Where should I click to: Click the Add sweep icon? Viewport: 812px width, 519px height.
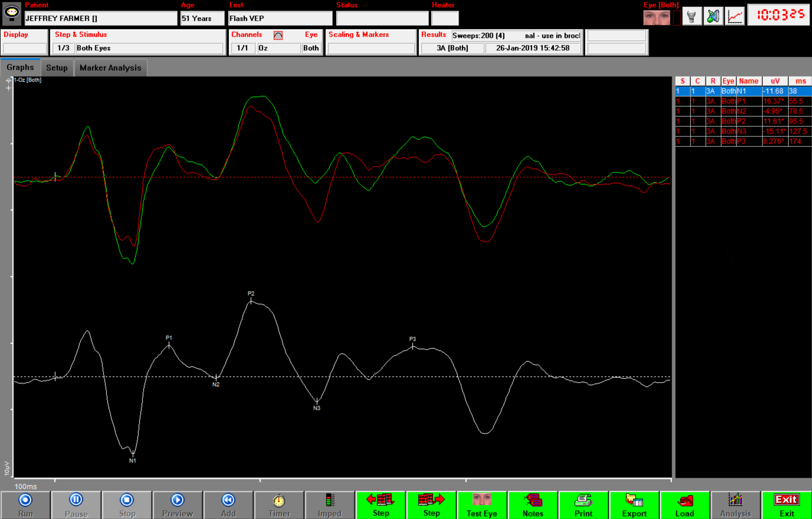point(228,503)
